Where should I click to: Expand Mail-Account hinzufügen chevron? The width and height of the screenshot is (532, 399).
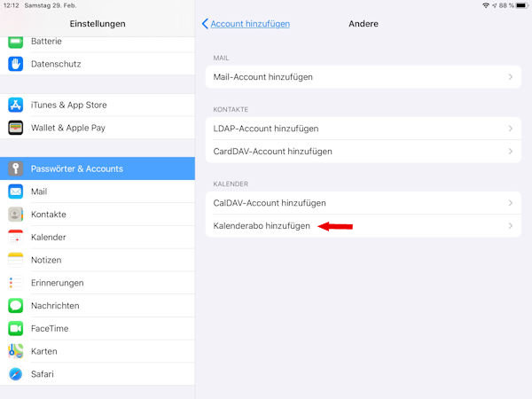pos(510,77)
